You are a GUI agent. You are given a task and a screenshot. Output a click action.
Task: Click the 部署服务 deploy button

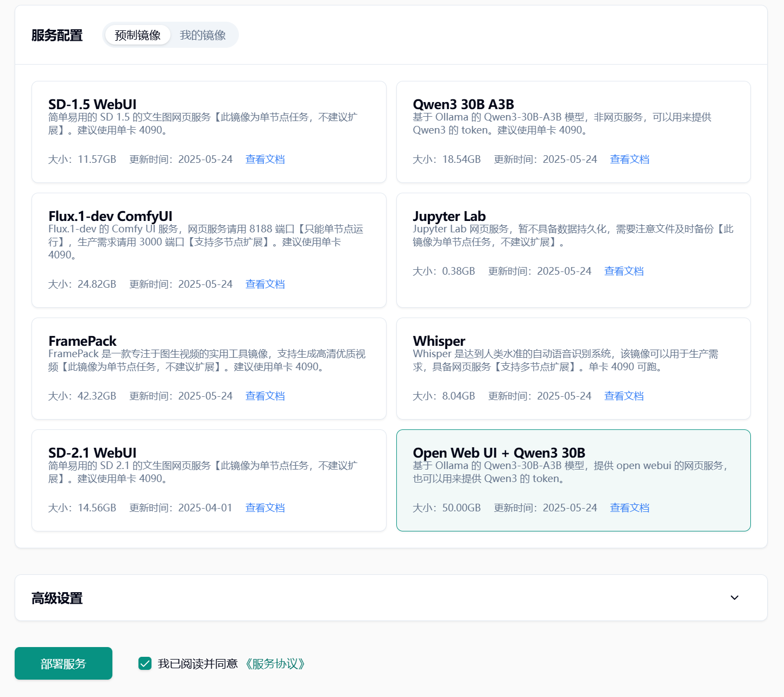[64, 663]
